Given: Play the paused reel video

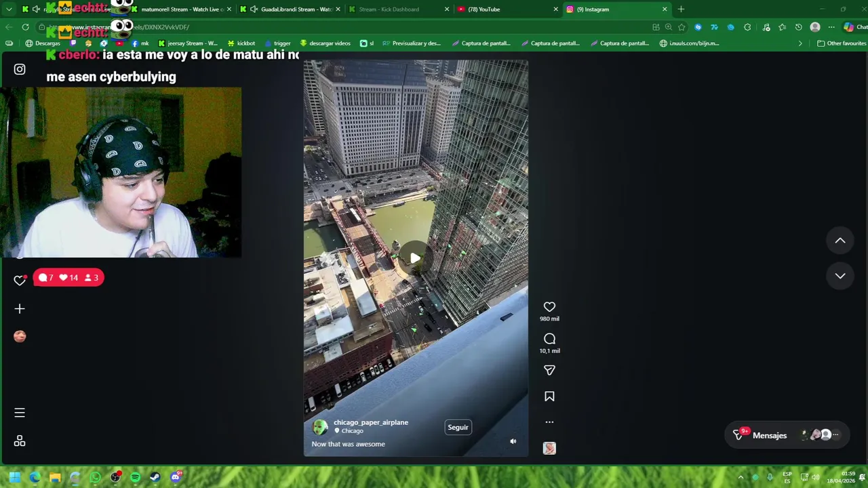Looking at the screenshot, I should click(x=415, y=258).
